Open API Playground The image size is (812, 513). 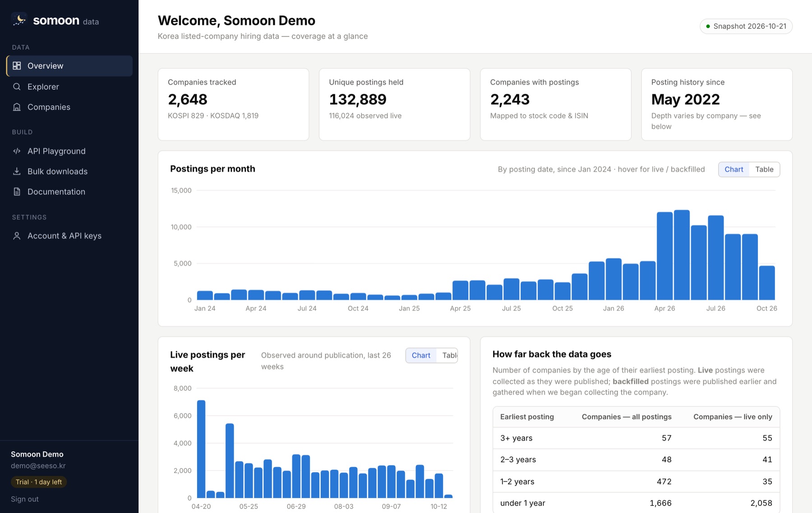[69, 151]
